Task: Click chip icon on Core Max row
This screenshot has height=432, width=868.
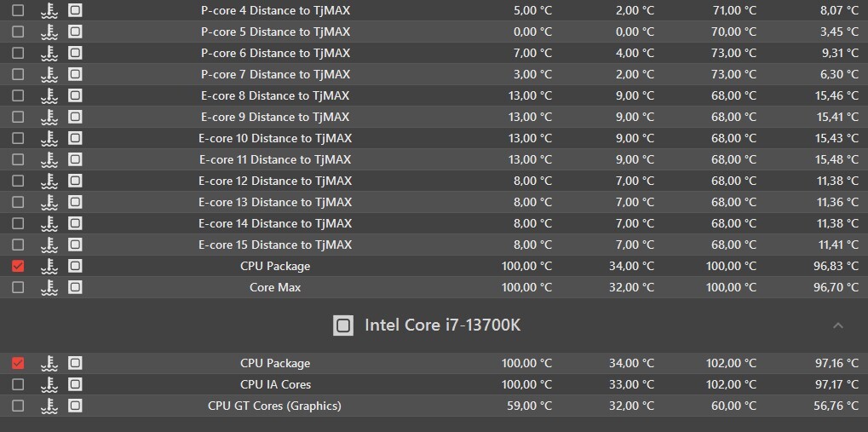Action: tap(75, 287)
